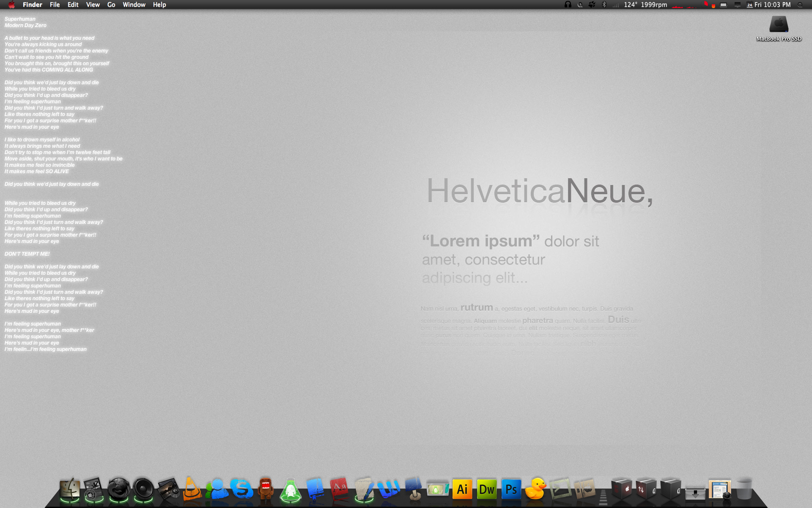Click the Fri 10:03 PM clock

pos(772,5)
